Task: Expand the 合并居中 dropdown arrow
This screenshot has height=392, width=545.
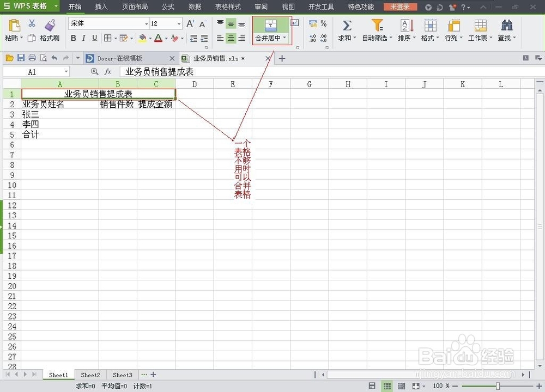Action: click(284, 38)
